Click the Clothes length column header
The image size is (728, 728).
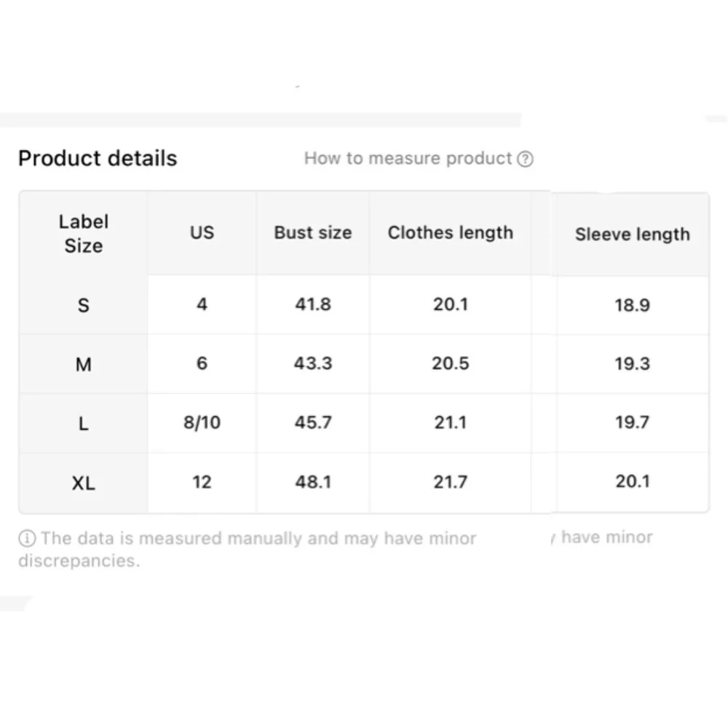point(450,233)
